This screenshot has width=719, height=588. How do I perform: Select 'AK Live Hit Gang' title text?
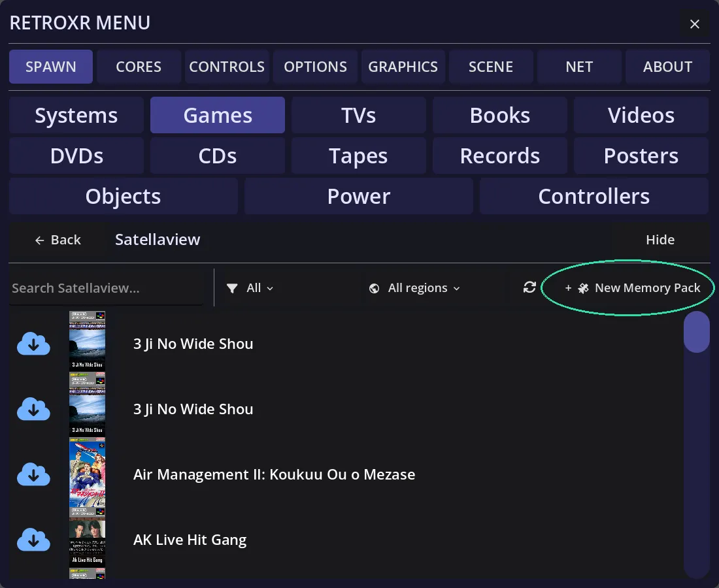190,540
